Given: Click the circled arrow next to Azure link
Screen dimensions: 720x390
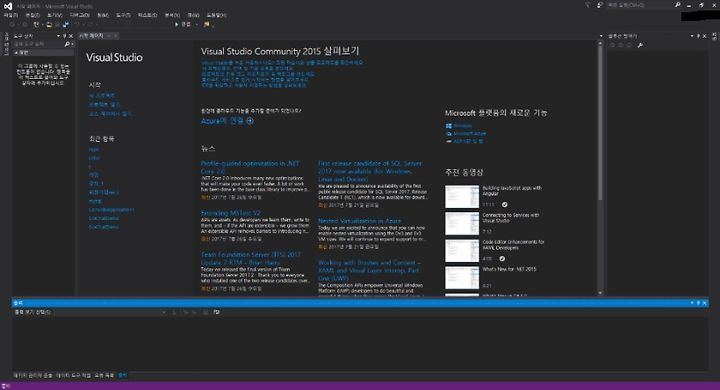Looking at the screenshot, I should pyautogui.click(x=250, y=121).
